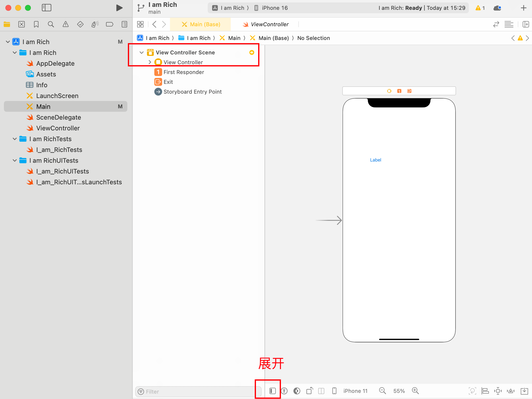
Task: Open the Test navigator diamond icon
Action: tap(80, 24)
